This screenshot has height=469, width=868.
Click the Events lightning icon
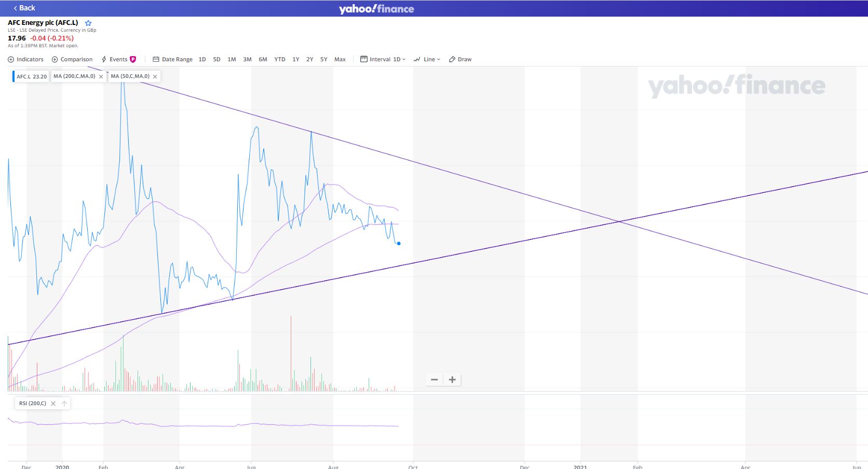coord(104,59)
